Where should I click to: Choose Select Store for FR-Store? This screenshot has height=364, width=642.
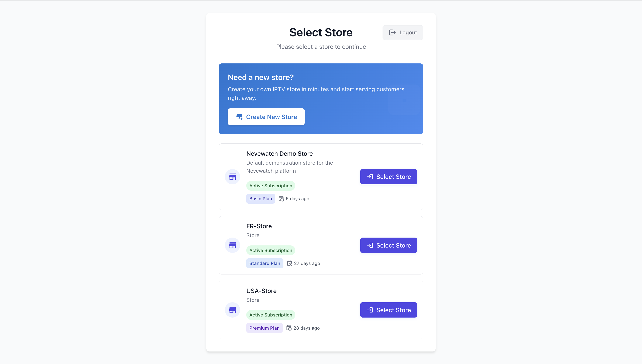(388, 245)
